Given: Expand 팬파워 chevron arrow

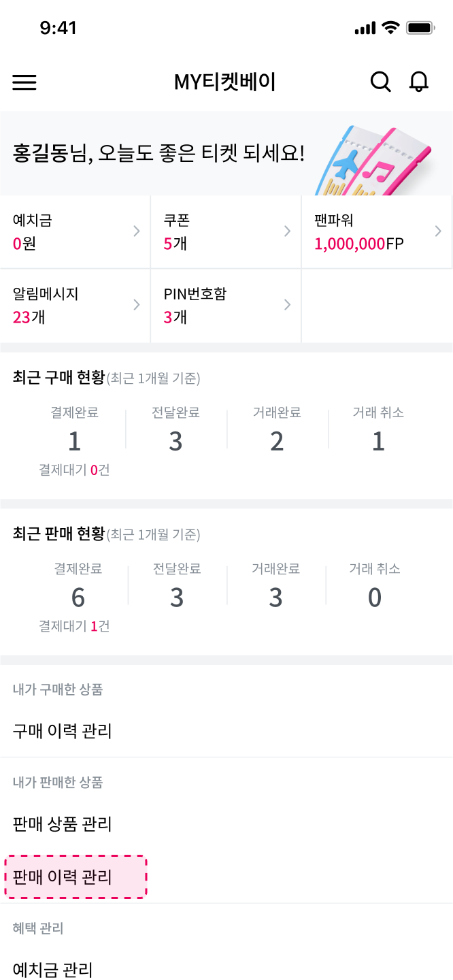Looking at the screenshot, I should [438, 231].
